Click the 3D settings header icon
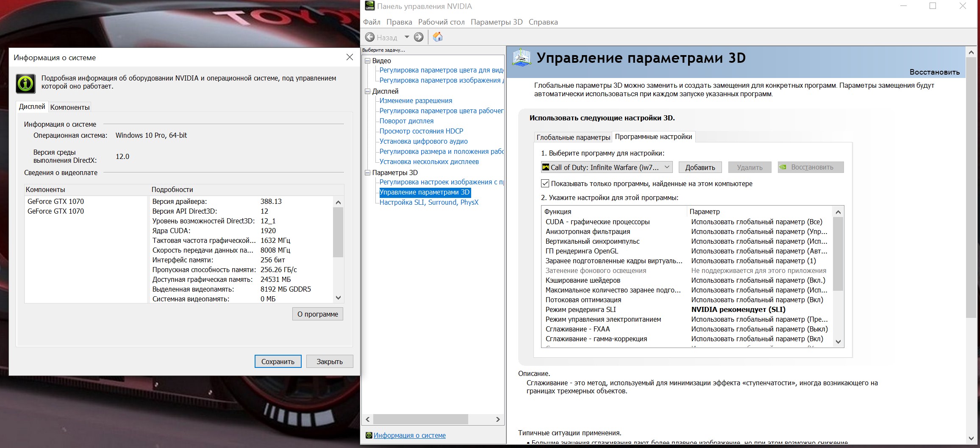 522,58
